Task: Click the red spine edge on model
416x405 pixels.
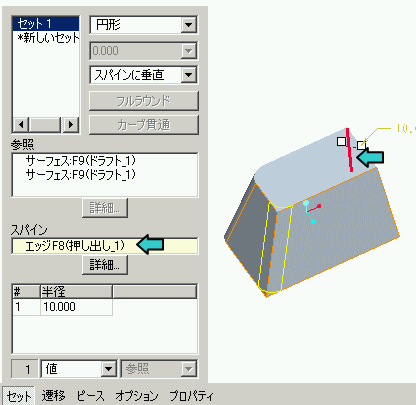Action: click(349, 150)
